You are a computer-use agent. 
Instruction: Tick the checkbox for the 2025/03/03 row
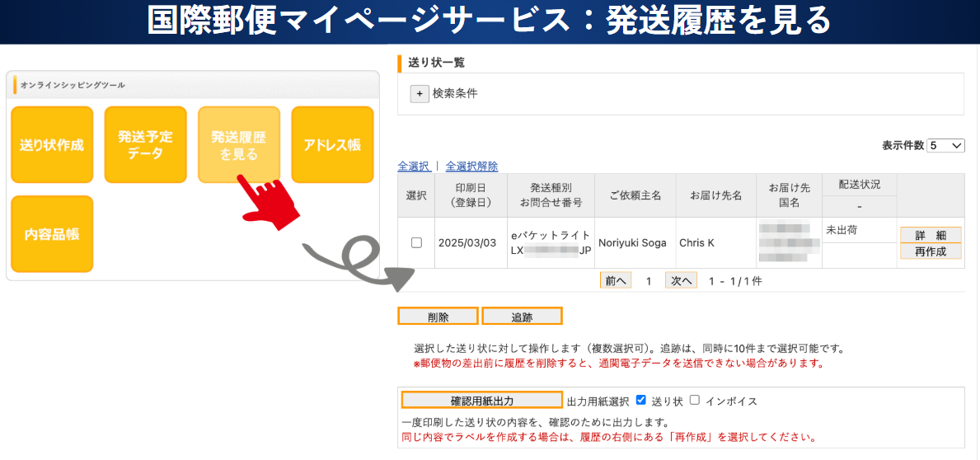416,242
